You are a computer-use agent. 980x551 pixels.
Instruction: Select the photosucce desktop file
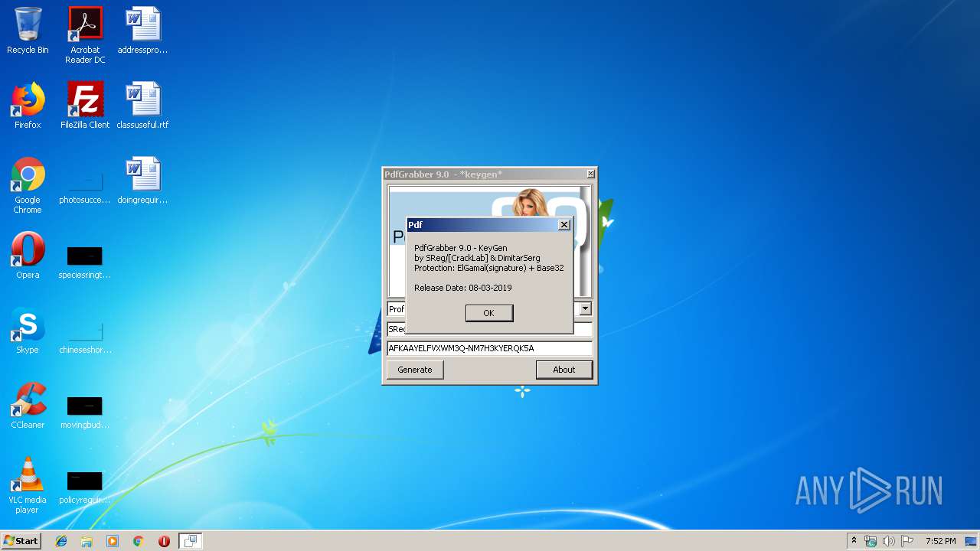click(85, 185)
